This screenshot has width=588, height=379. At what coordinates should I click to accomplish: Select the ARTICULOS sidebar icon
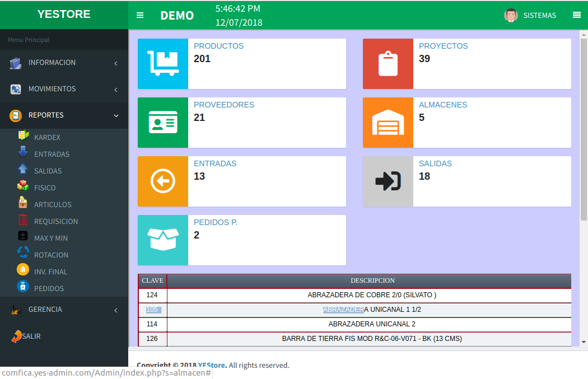[22, 202]
